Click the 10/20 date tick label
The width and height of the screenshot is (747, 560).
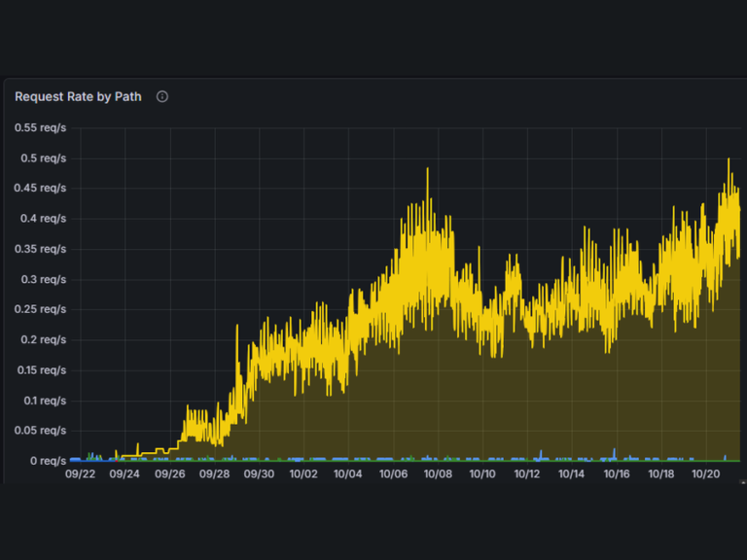705,473
